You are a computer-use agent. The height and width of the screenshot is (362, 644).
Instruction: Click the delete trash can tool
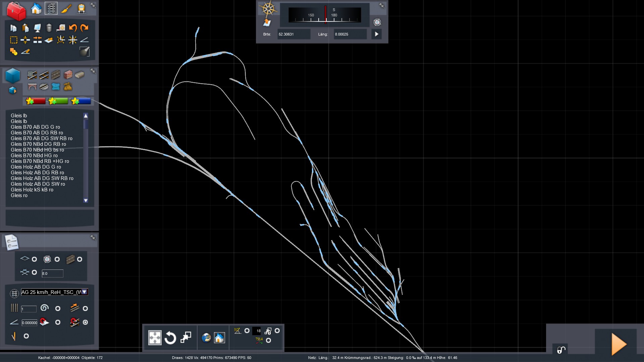[x=49, y=28]
